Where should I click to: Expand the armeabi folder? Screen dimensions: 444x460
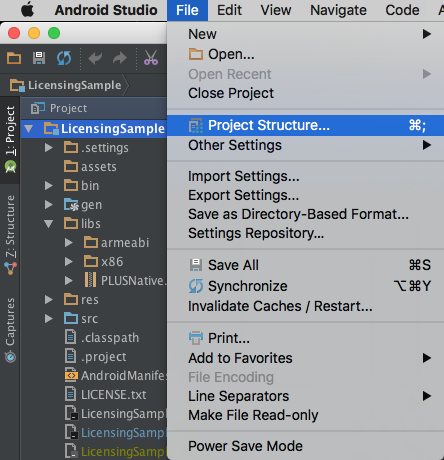69,243
